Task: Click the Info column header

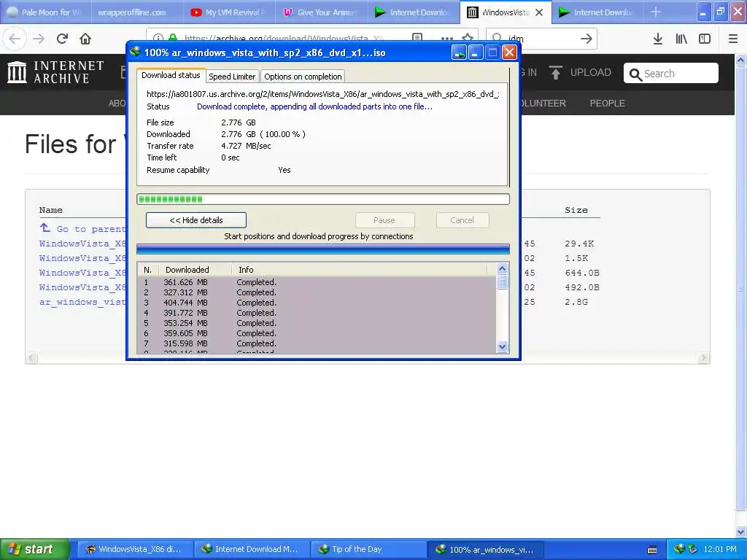Action: pos(360,270)
